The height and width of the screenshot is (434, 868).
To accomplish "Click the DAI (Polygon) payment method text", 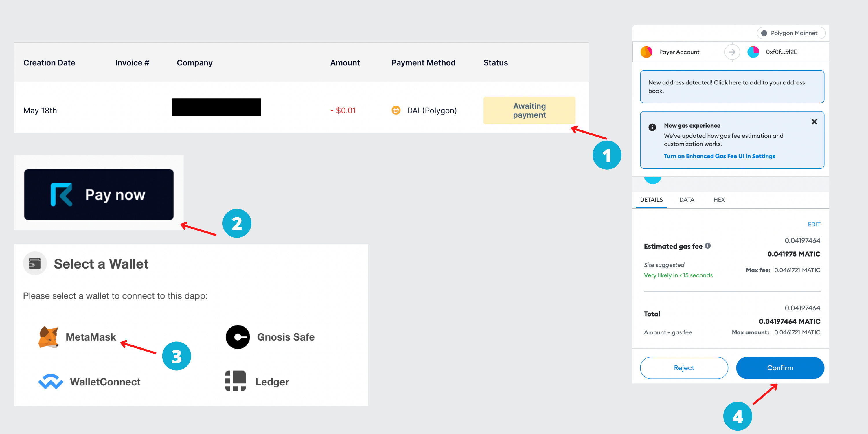I will [432, 111].
